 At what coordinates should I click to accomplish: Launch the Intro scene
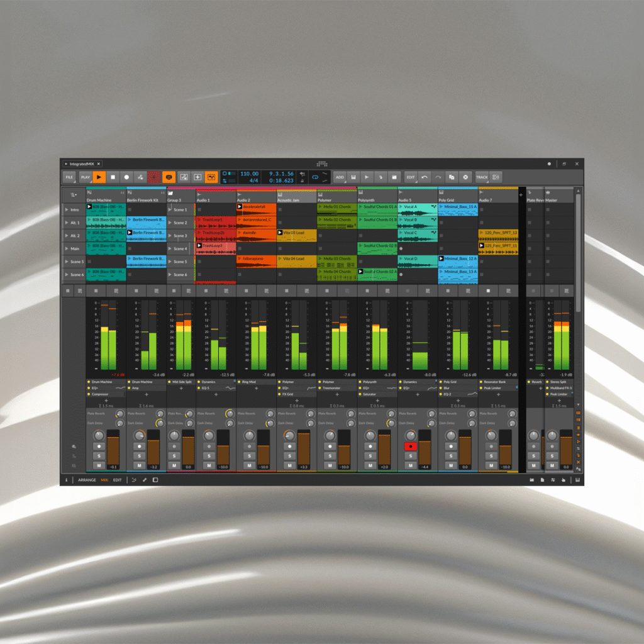[66, 209]
